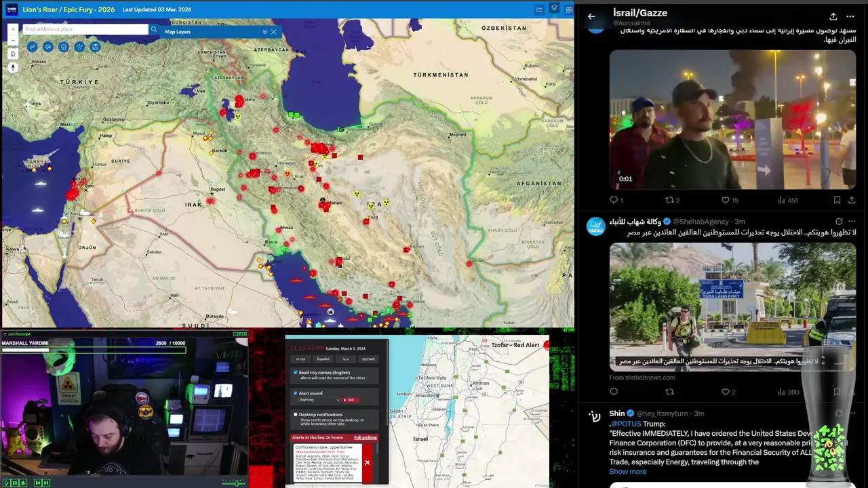
Task: Zoom in on the Lion's Roar map
Action: tap(13, 29)
